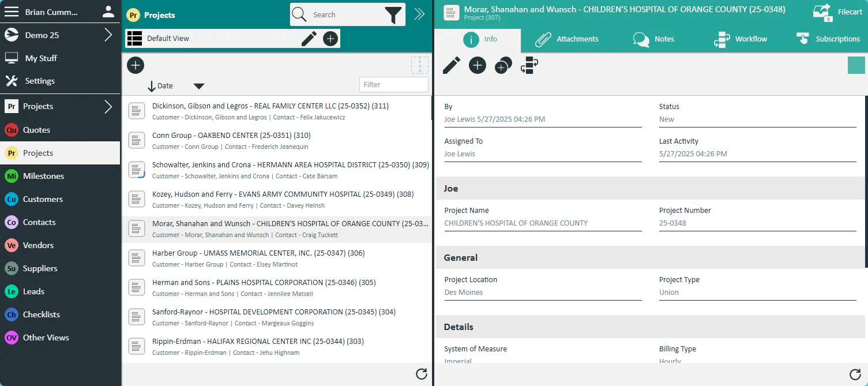Open Other Views in the sidebar
The height and width of the screenshot is (386, 868).
click(x=60, y=338)
